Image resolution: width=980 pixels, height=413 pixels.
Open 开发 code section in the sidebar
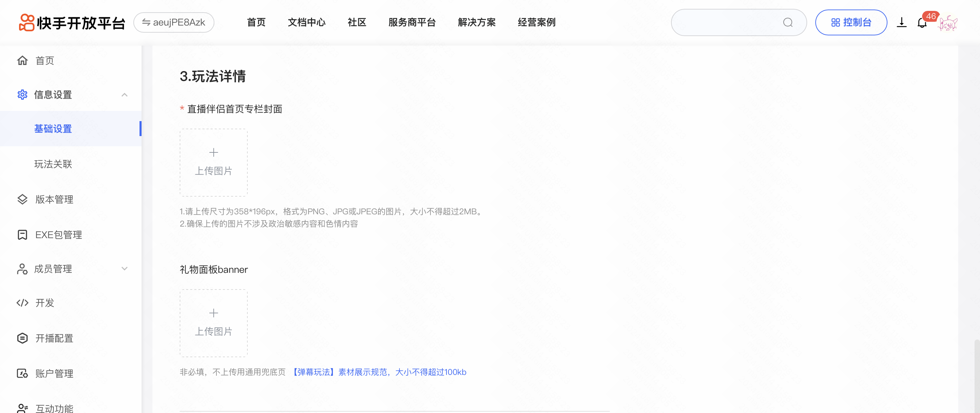point(45,303)
